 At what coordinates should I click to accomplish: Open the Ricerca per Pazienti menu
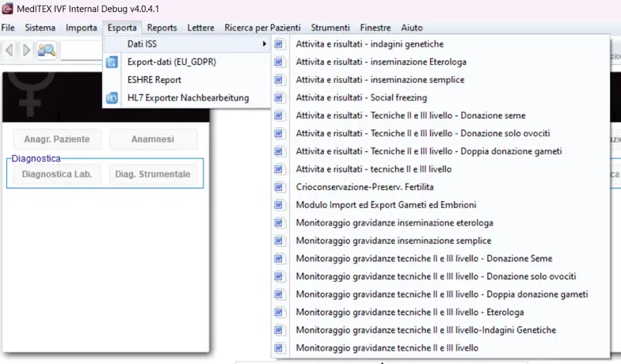point(262,28)
